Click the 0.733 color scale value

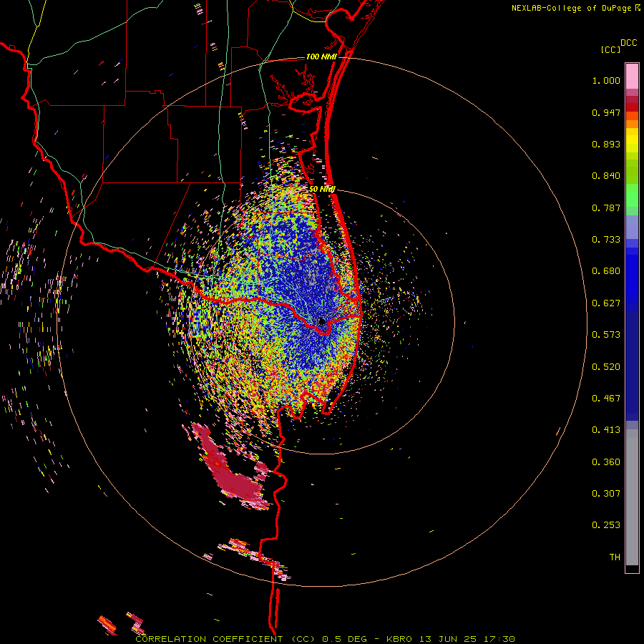coord(606,240)
